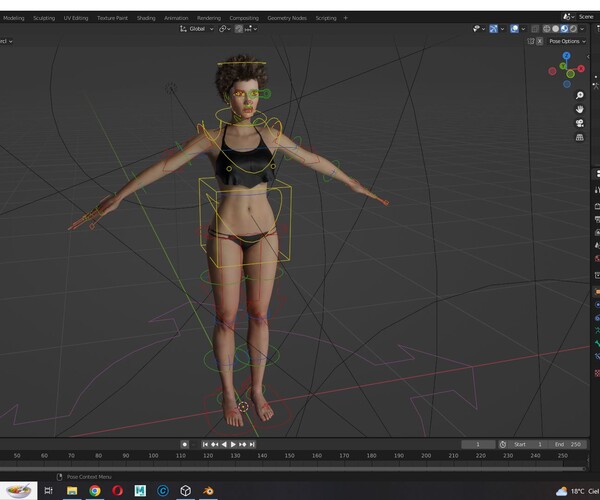The height and width of the screenshot is (500, 600).
Task: Click the pan view hand icon
Action: [x=580, y=109]
